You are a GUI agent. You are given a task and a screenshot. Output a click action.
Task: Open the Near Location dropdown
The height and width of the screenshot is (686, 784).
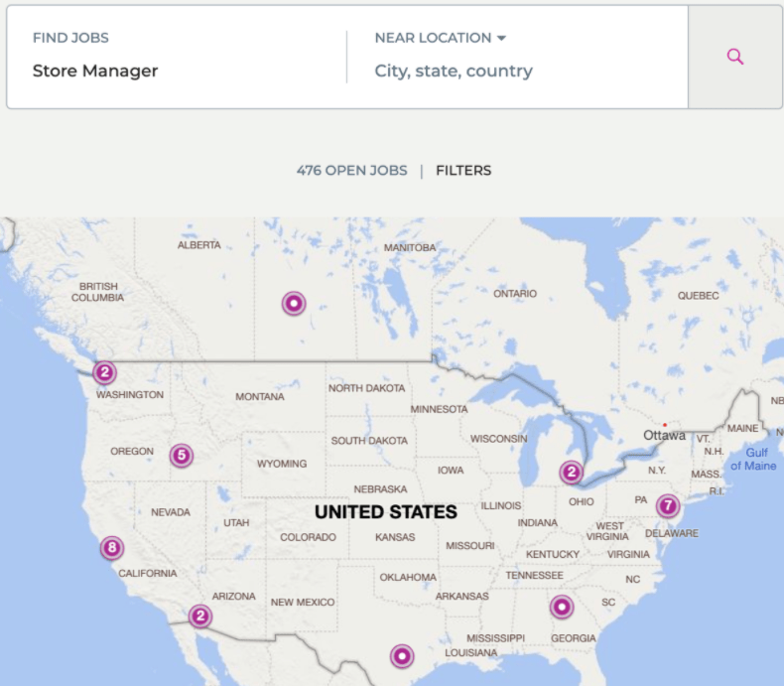coord(501,38)
